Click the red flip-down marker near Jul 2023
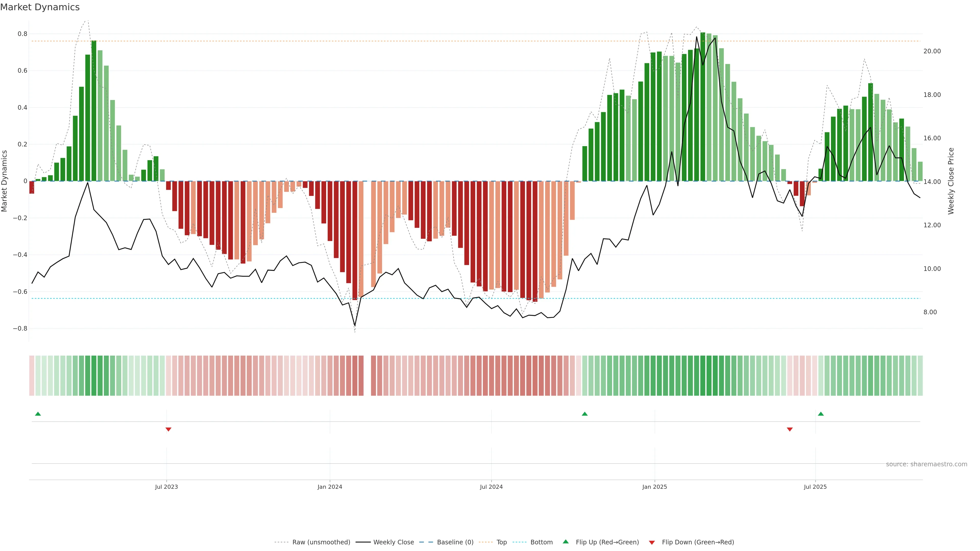The width and height of the screenshot is (980, 551). [x=168, y=429]
